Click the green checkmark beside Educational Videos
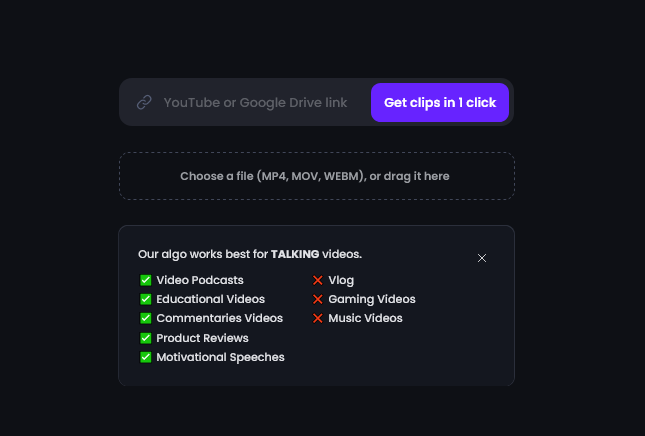 (x=146, y=299)
